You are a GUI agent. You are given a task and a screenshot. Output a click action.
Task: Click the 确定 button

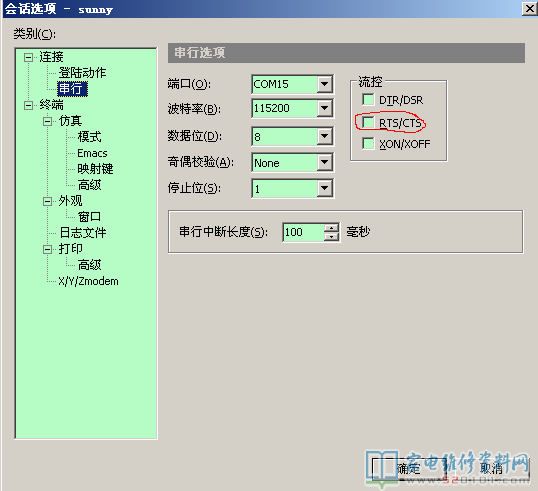point(408,468)
